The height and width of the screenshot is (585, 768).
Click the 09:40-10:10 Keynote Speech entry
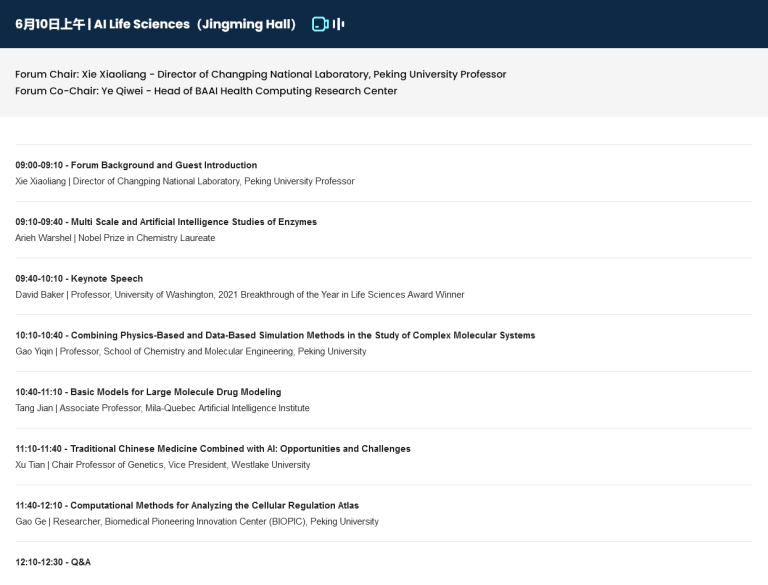pyautogui.click(x=79, y=279)
